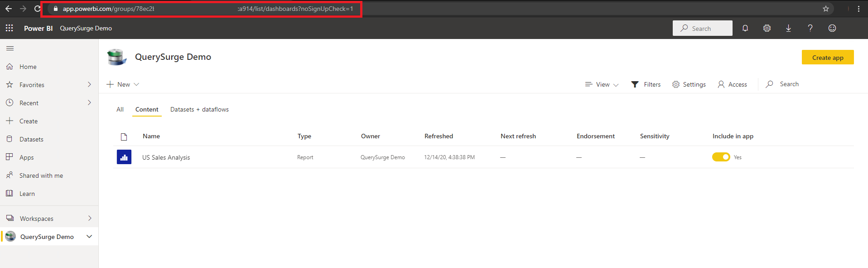Expand the Favorites flyout chevron
The image size is (868, 268).
coord(89,84)
